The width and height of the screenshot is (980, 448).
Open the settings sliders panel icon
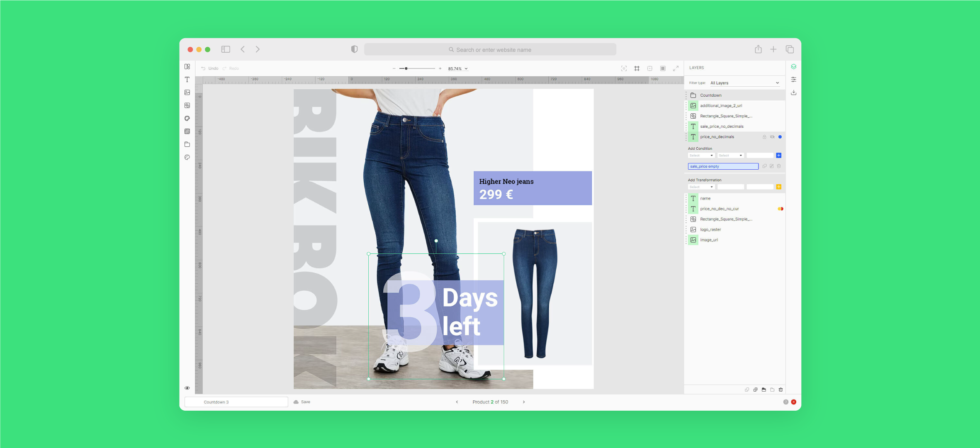click(x=793, y=80)
